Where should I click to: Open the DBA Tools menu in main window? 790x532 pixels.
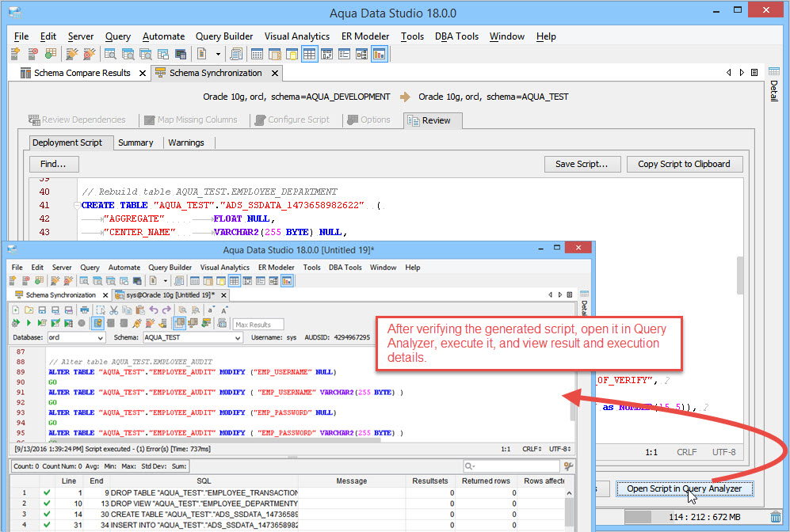point(456,36)
